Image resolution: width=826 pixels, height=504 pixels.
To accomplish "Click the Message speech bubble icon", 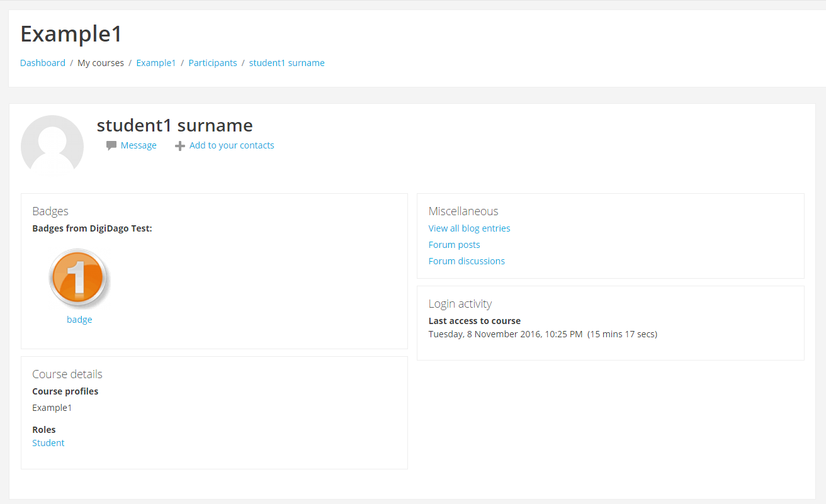I will point(111,146).
